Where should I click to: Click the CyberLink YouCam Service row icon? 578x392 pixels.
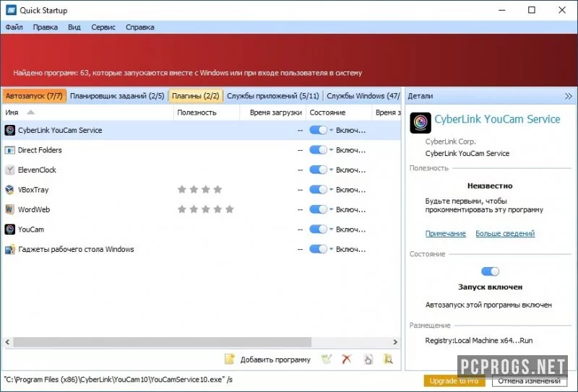pos(10,130)
